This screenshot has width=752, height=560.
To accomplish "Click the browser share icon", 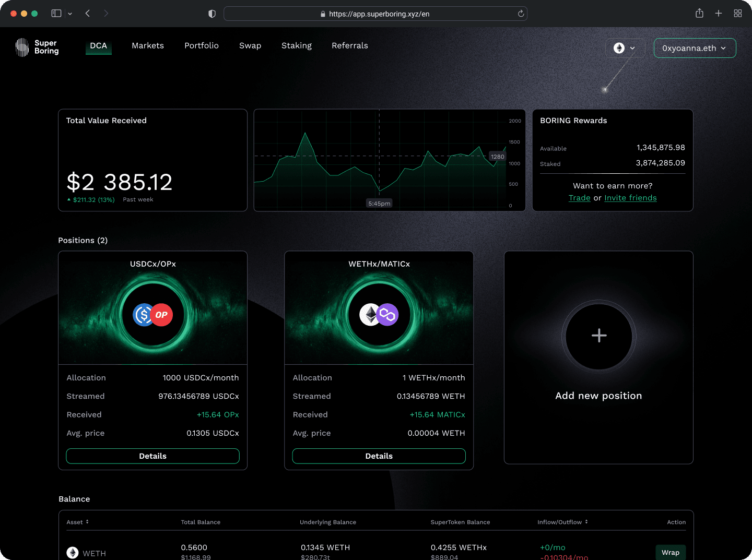I will click(699, 14).
